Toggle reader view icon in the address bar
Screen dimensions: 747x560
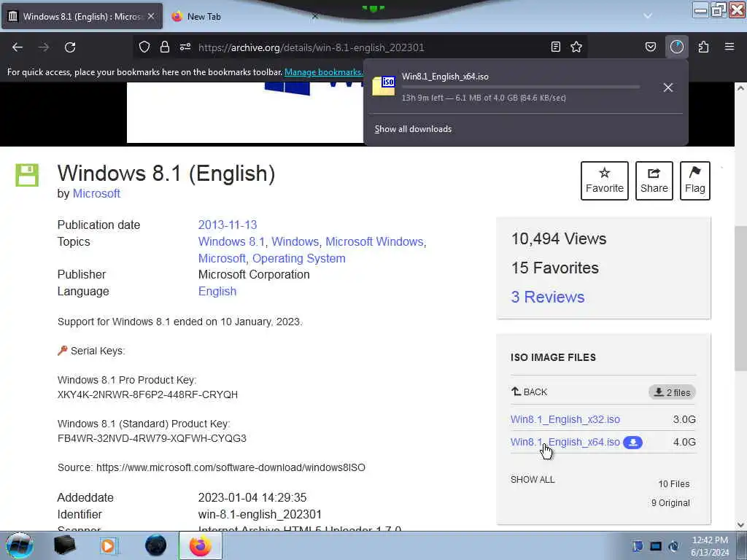555,47
